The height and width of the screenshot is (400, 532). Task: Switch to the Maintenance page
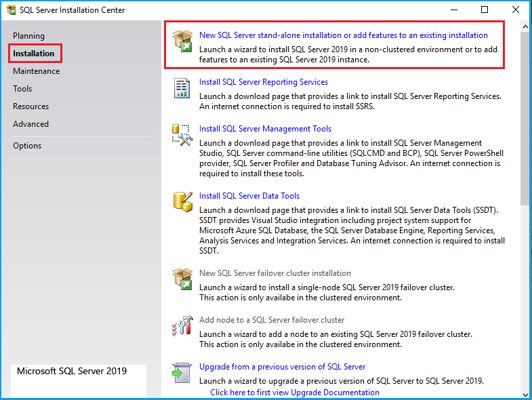click(36, 71)
